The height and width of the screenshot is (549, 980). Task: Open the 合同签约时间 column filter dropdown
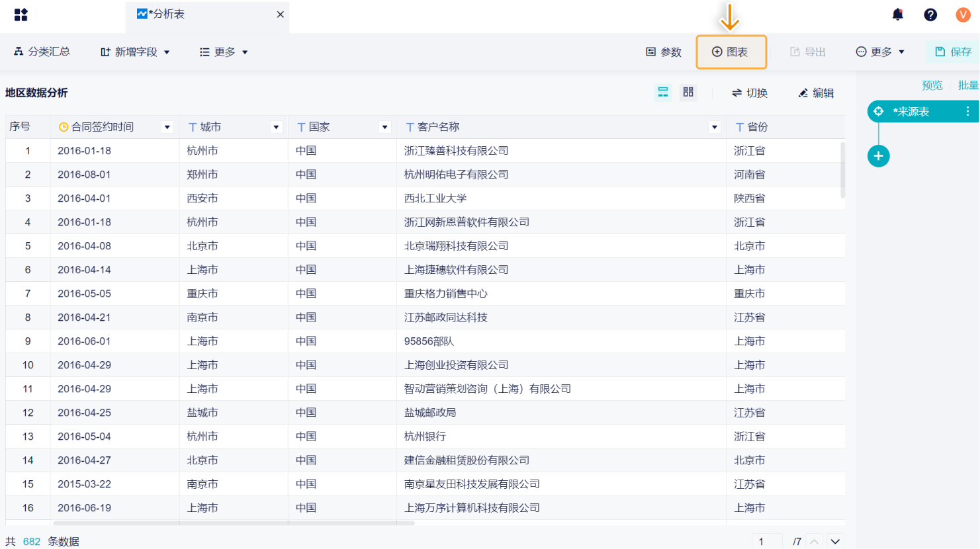point(167,127)
